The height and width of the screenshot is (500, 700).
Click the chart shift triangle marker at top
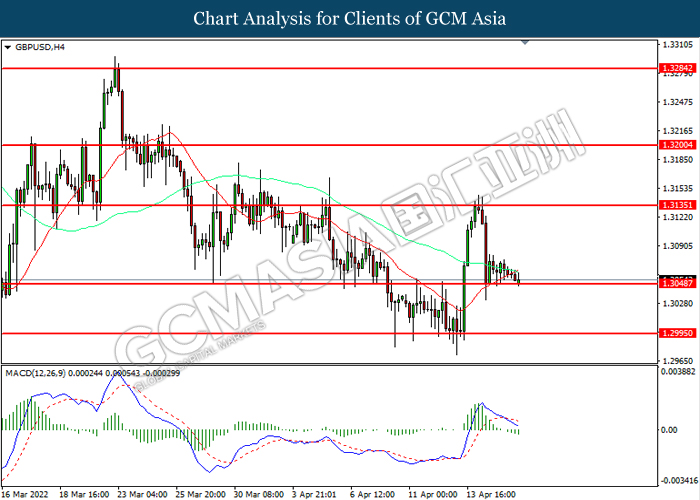525,42
